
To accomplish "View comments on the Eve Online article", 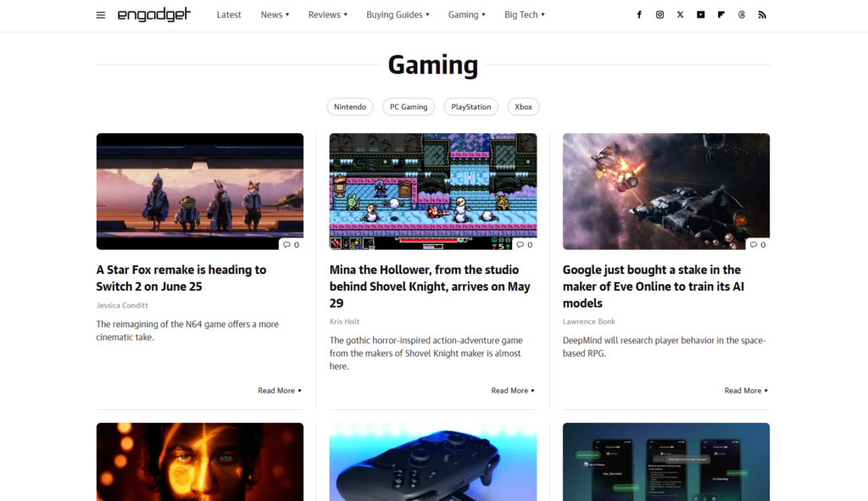I will click(757, 245).
